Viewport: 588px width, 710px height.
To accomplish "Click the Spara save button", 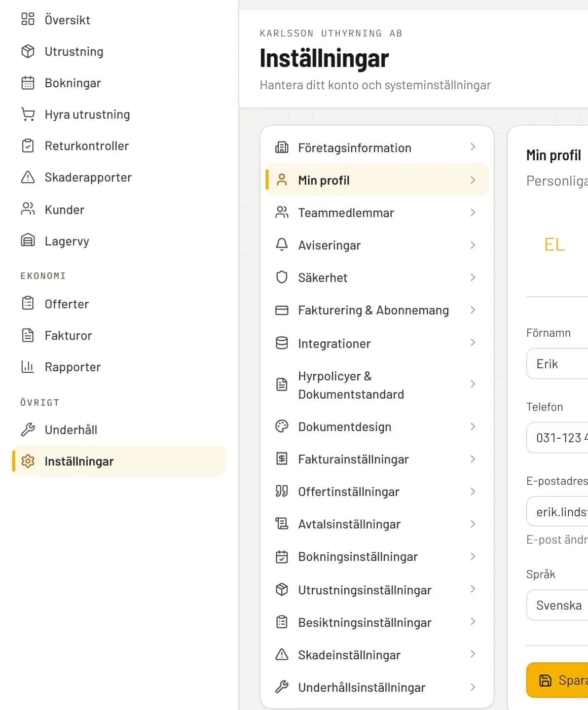I will click(557, 680).
